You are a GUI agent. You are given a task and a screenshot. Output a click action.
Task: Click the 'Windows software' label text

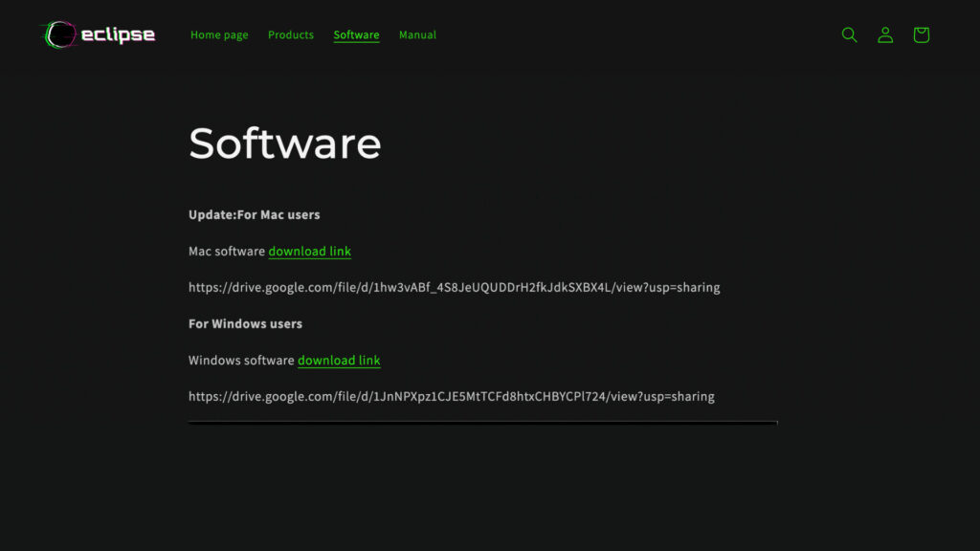click(241, 361)
